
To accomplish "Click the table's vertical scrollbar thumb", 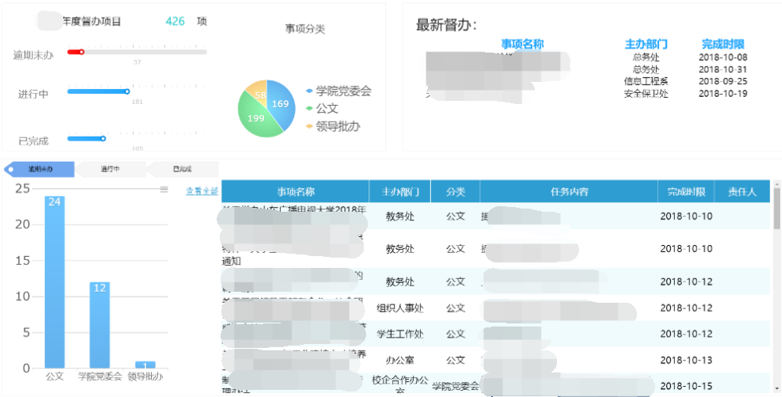I will [x=777, y=208].
